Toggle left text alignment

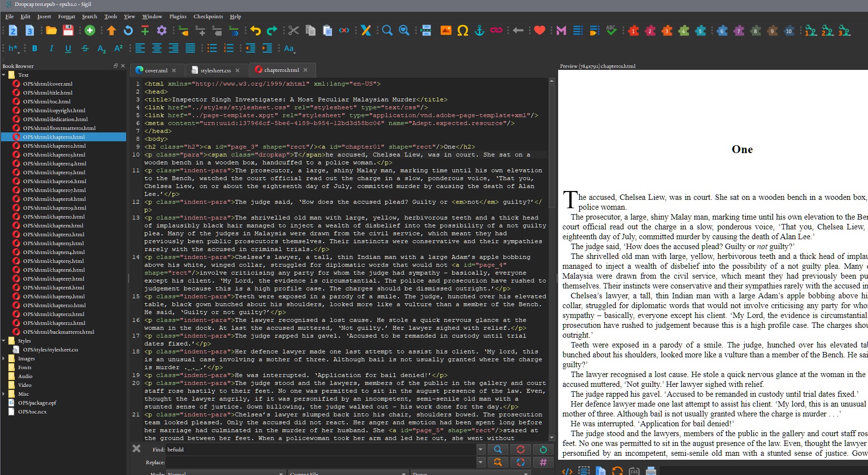[x=140, y=48]
